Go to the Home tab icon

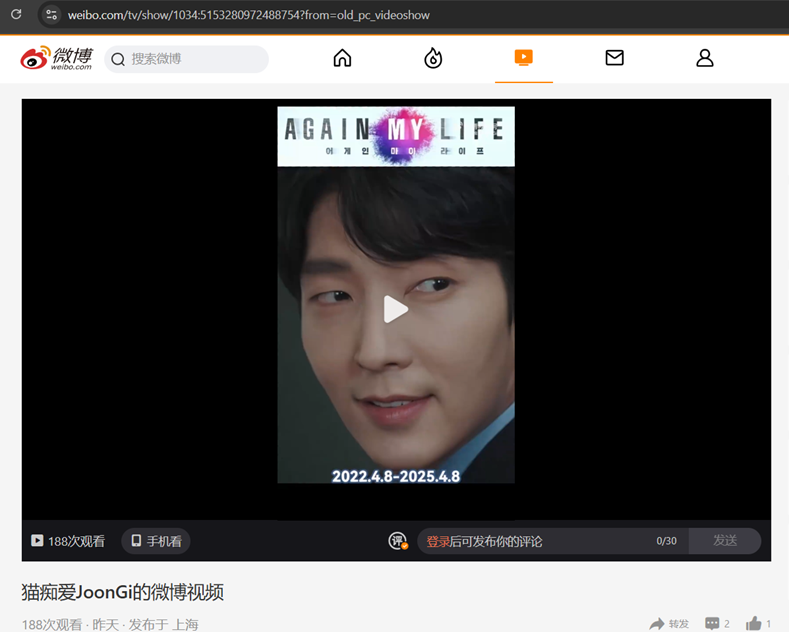click(342, 58)
